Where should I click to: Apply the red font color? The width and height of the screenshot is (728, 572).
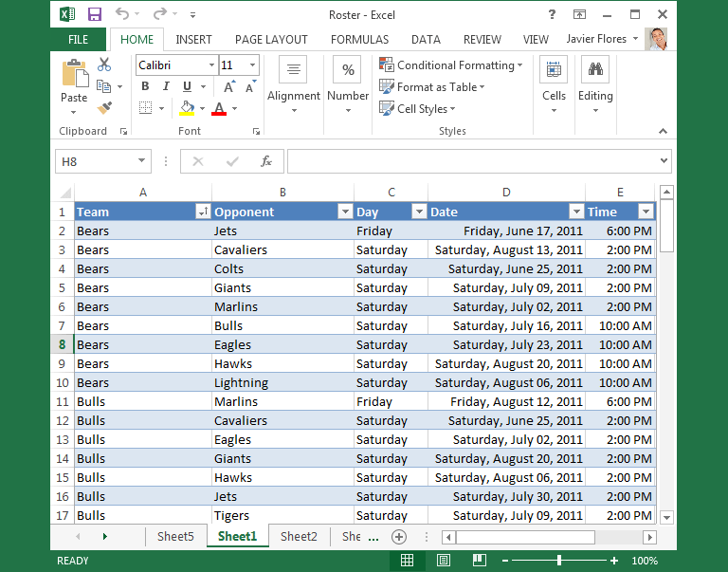219,108
